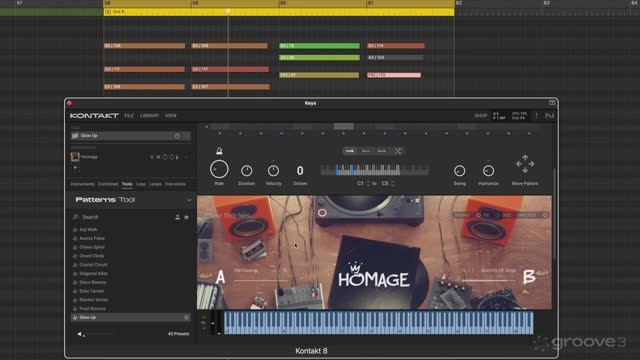This screenshot has width=640, height=360.
Task: Toggle the Glow Up tool power button
Action: click(177, 136)
